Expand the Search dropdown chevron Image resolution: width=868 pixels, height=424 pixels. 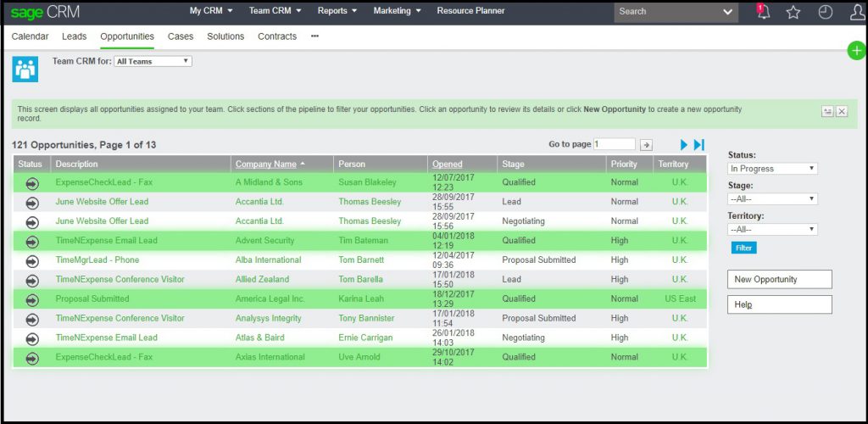[728, 12]
